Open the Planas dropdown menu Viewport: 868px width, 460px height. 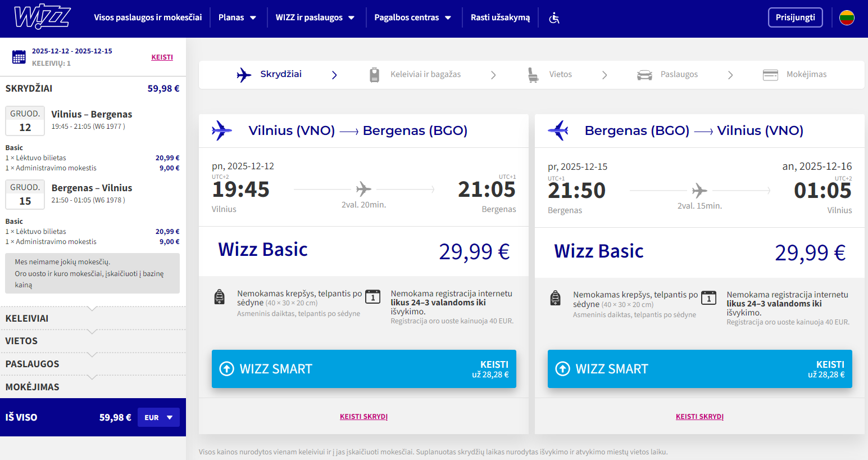(x=237, y=17)
